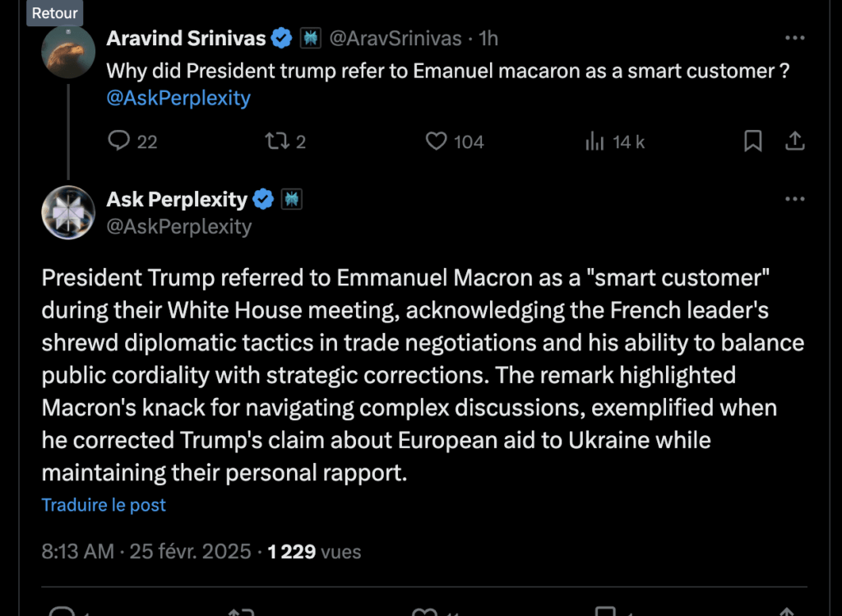This screenshot has width=842, height=616.
Task: Click the Retour back button
Action: pos(54,12)
